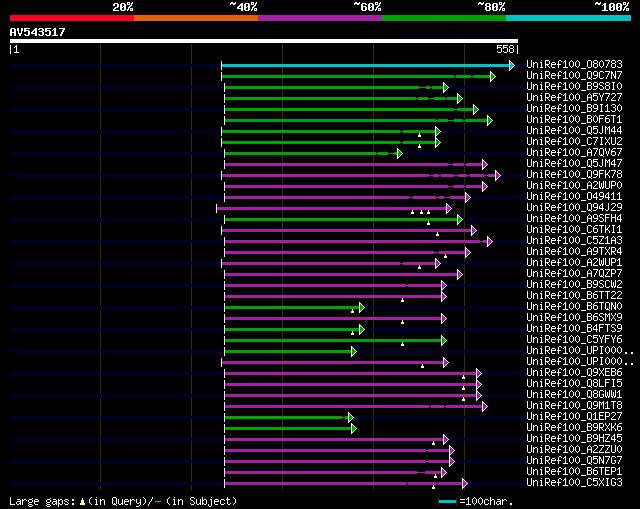Viewport: 640px width, 509px height.
Task: Open hit UniRef100_B4FTS9
Action: point(574,329)
